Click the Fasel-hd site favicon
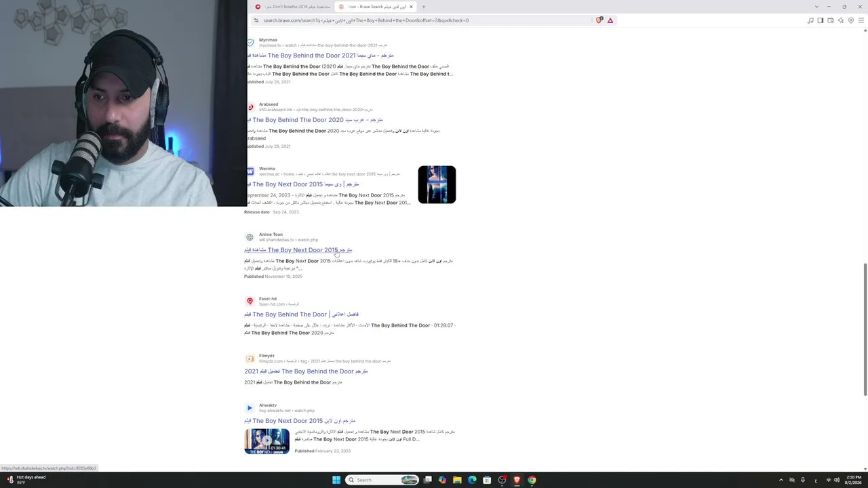 (x=250, y=301)
